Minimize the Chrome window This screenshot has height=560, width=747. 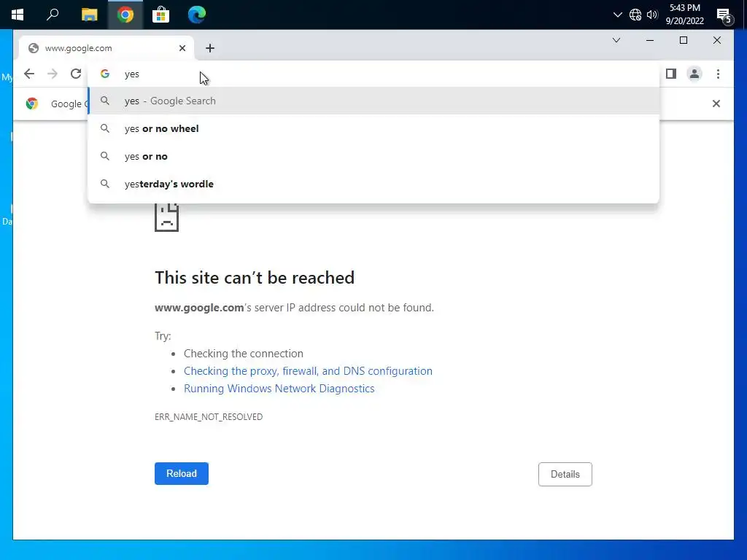(x=649, y=41)
